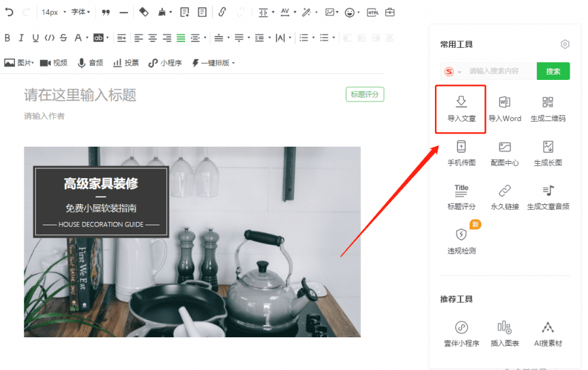Click the 插入图表 insert chart tool
The width and height of the screenshot is (588, 370).
505,333
